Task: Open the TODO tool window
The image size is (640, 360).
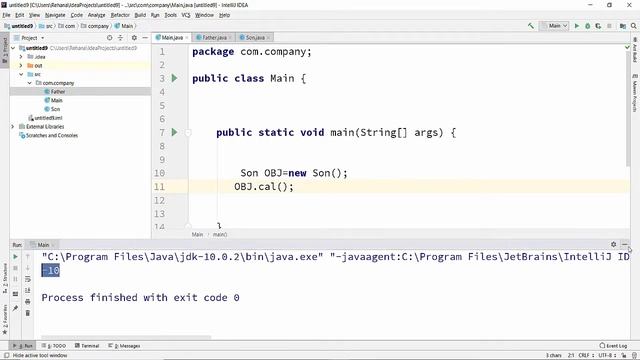Action: pyautogui.click(x=54, y=346)
